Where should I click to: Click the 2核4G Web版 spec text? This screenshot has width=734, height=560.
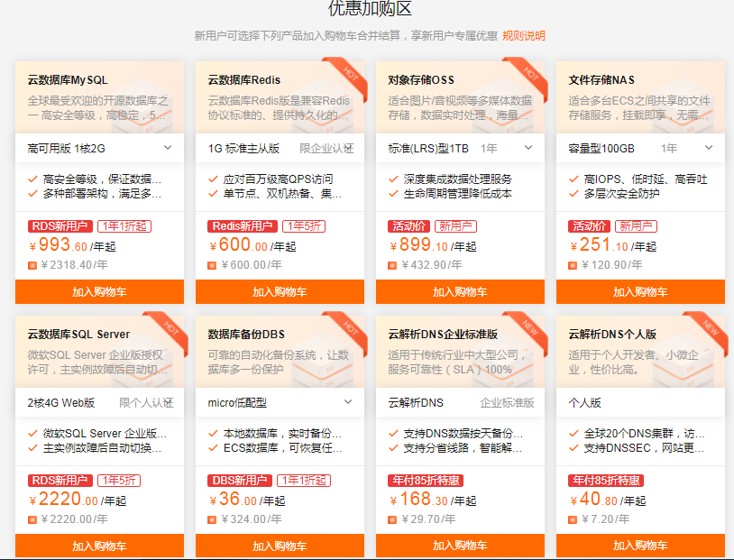pos(60,403)
